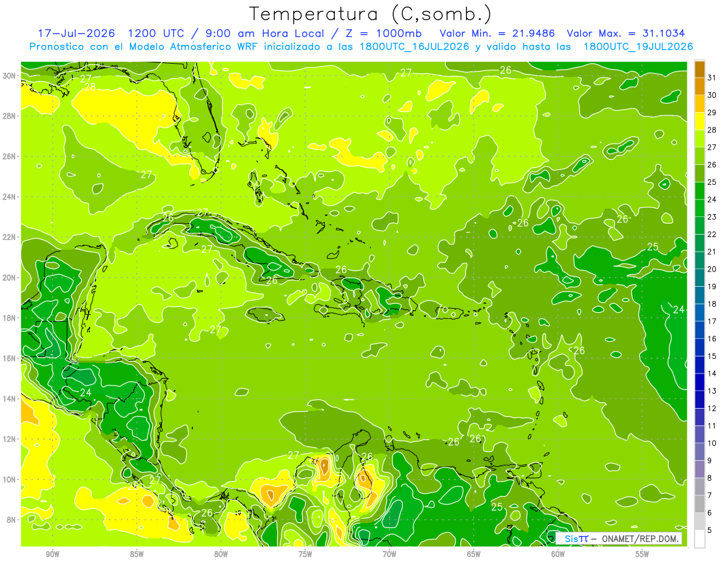Click 'Modelo Atmosferico WRF' in the subtitle

194,47
